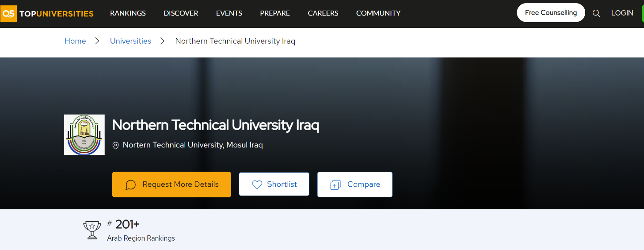Open the RANKINGS menu
The width and height of the screenshot is (644, 250).
point(128,13)
